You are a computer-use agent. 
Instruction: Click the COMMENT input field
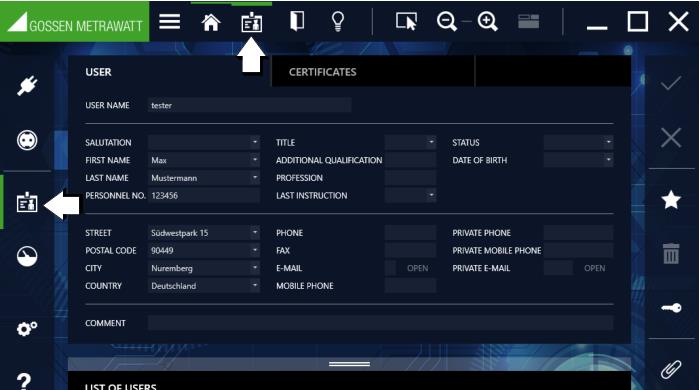pyautogui.click(x=380, y=323)
